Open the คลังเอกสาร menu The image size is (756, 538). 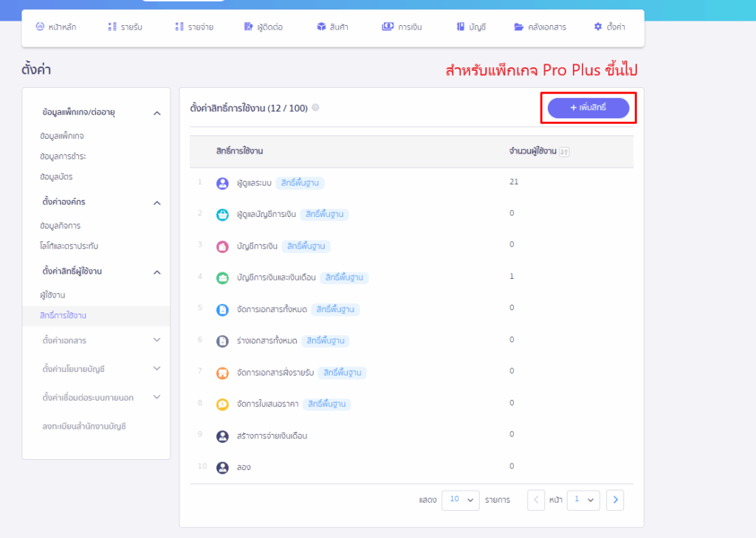point(540,27)
